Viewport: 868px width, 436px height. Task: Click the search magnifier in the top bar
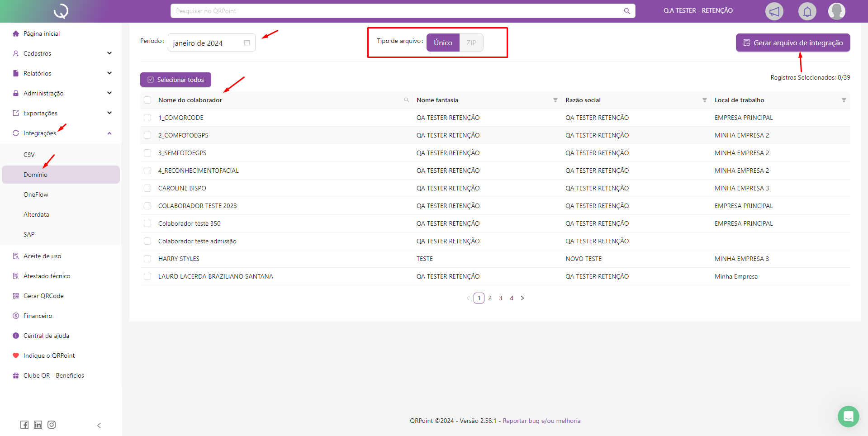coord(627,11)
